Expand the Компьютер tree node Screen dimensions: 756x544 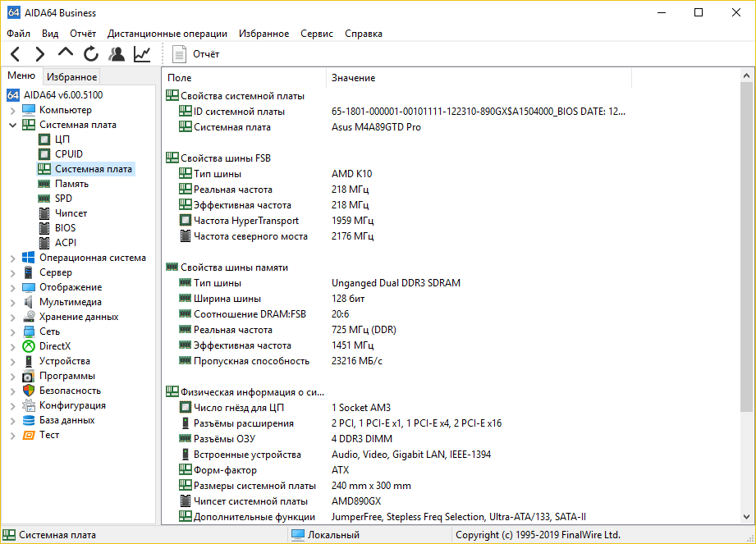click(x=12, y=110)
